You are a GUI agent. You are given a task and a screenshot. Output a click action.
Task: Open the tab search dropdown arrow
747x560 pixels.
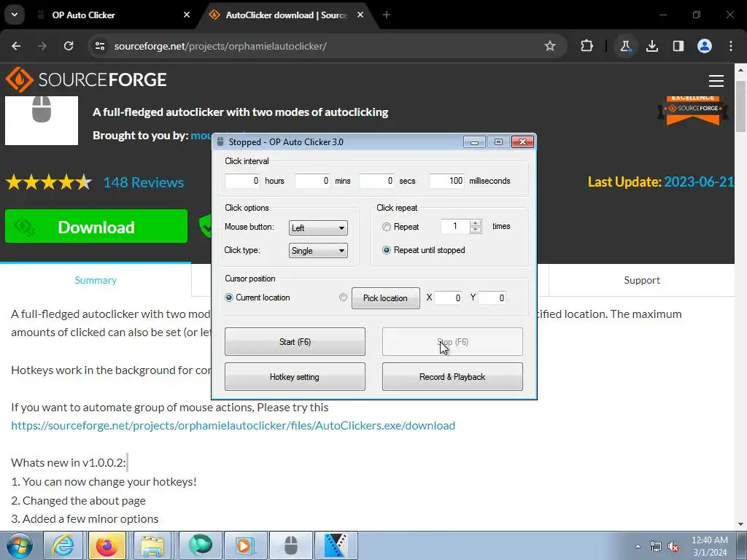coord(15,15)
